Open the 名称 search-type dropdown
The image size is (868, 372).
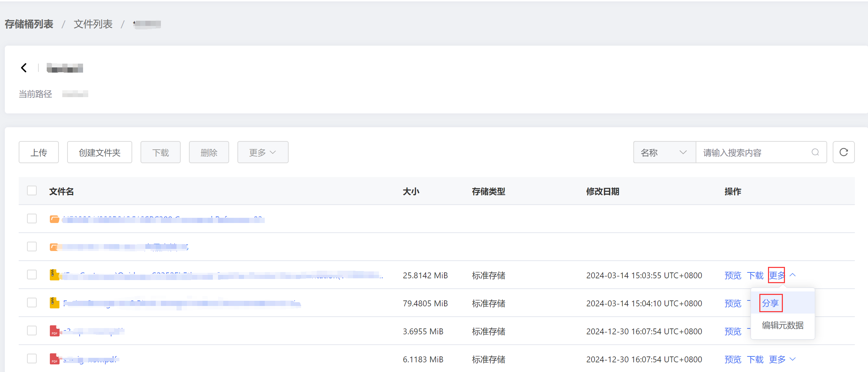664,152
